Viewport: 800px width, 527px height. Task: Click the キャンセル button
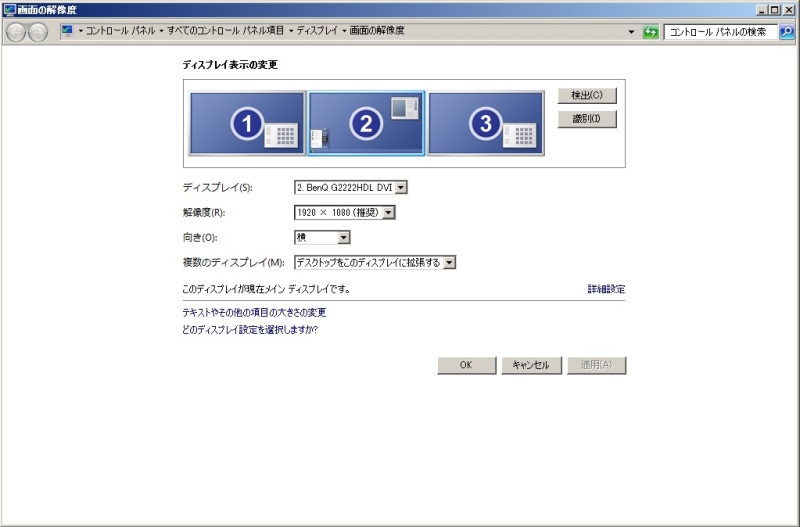click(531, 365)
